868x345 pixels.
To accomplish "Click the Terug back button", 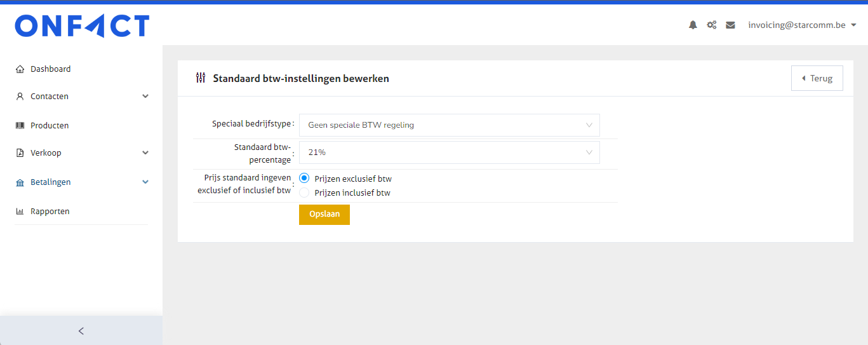I will 817,78.
